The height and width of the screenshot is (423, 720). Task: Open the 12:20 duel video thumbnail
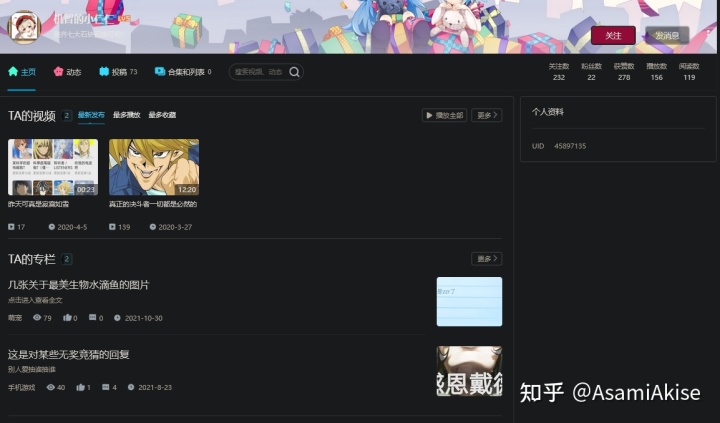coord(154,167)
